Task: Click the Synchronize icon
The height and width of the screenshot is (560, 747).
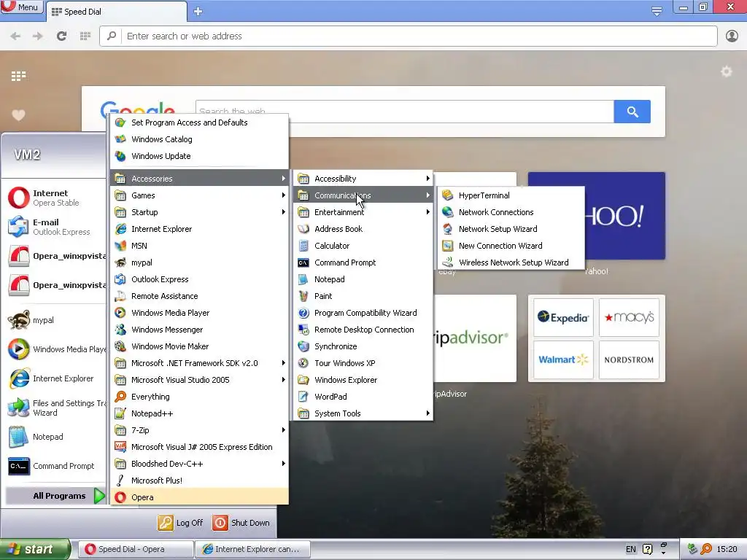Action: click(303, 346)
